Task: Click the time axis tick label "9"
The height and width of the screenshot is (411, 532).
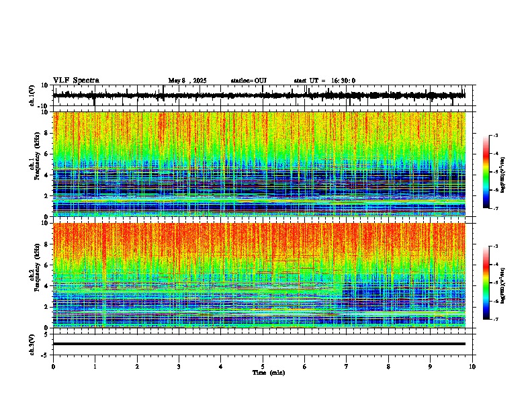Action: pos(430,367)
